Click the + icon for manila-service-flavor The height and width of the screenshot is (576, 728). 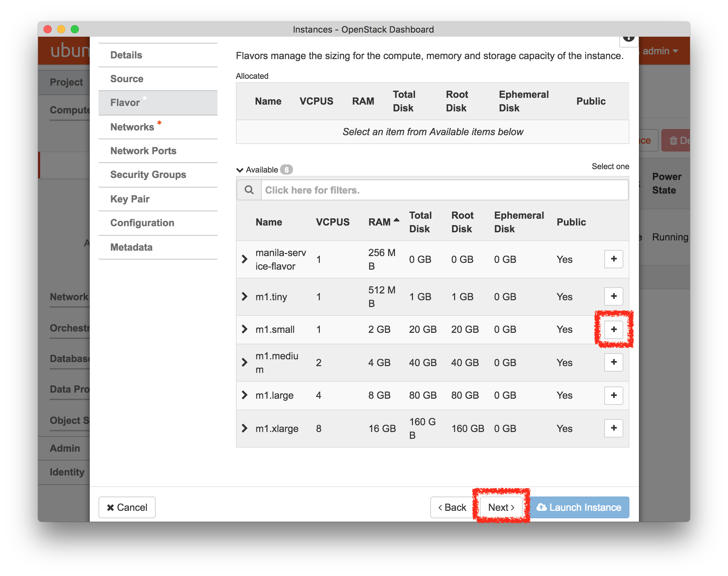614,259
